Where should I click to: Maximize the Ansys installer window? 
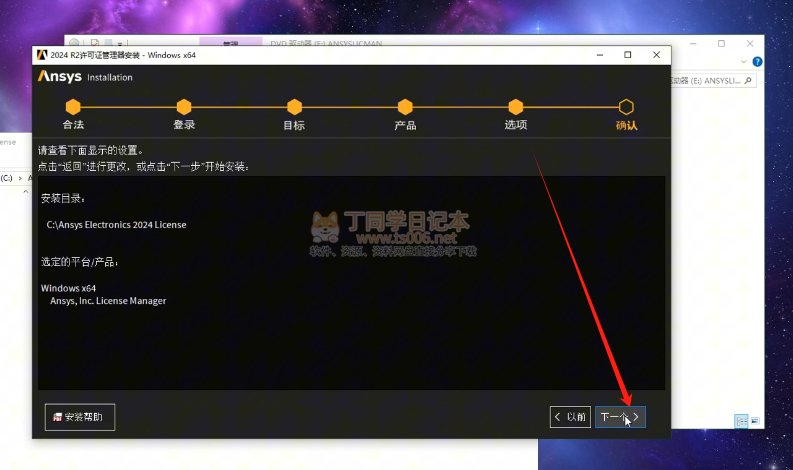(628, 55)
